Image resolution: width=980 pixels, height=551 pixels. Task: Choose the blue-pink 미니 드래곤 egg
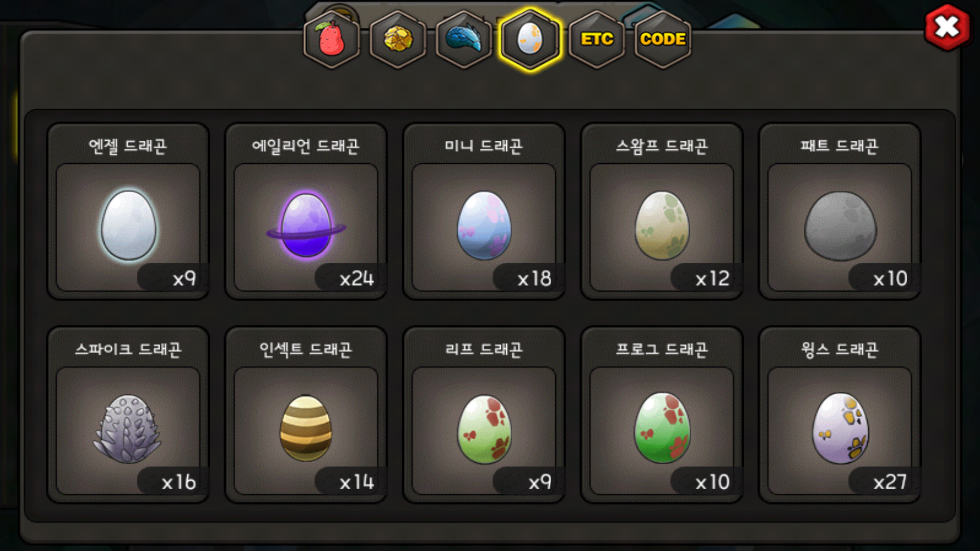(484, 225)
